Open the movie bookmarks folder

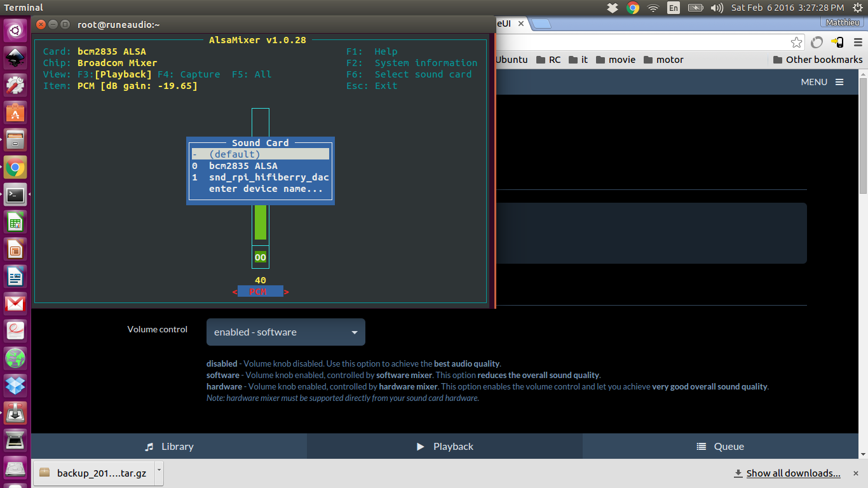[615, 60]
